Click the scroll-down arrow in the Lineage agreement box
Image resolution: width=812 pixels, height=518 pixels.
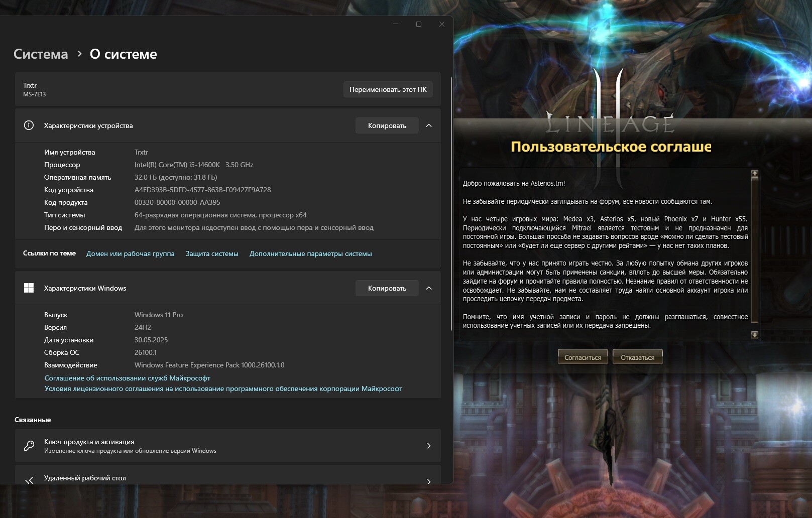pyautogui.click(x=754, y=335)
